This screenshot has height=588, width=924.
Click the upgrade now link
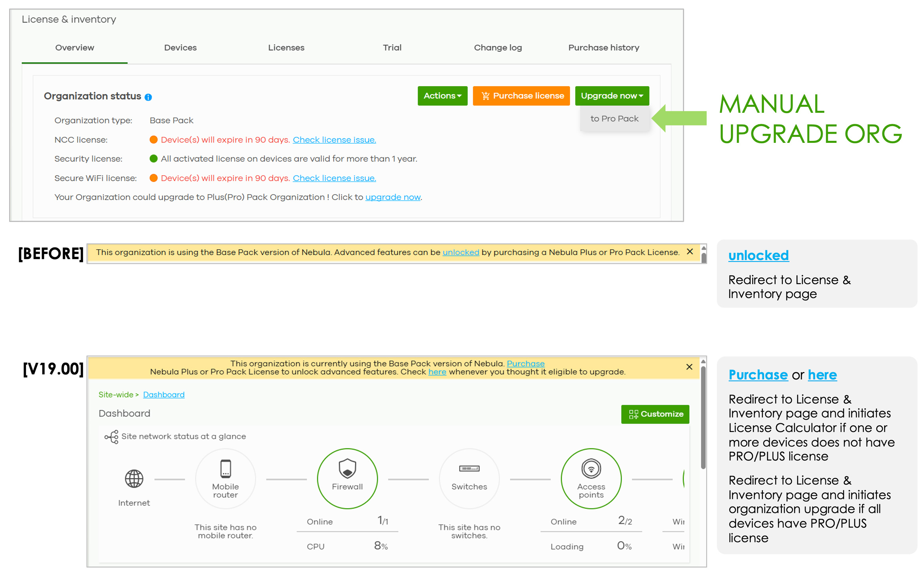click(x=392, y=197)
